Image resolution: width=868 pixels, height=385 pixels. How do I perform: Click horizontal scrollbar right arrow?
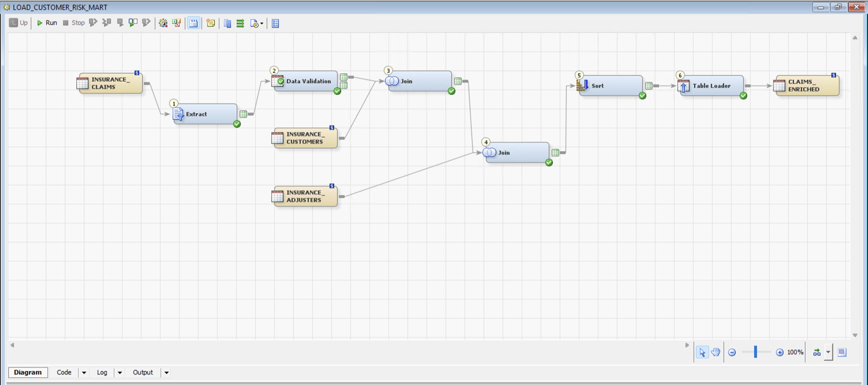tap(687, 345)
